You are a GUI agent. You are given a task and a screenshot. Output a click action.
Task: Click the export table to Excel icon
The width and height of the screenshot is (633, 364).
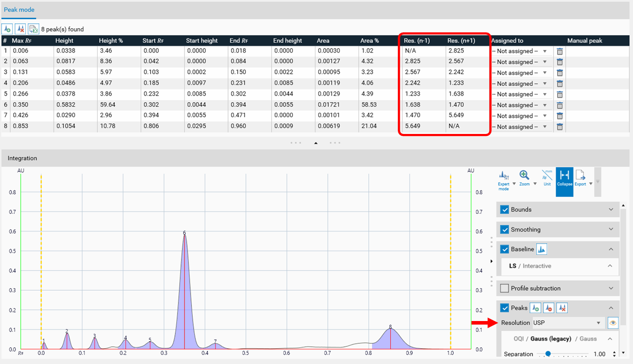click(x=33, y=29)
